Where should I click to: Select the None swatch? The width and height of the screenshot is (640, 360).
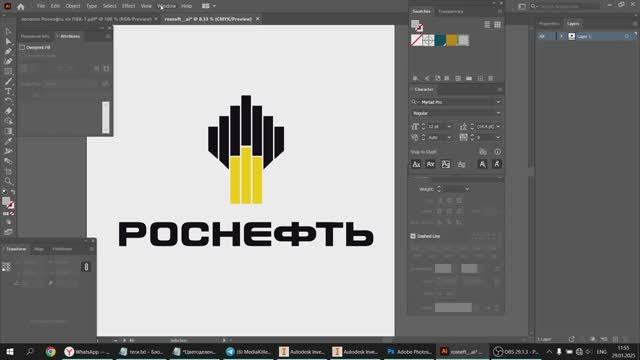[x=417, y=40]
